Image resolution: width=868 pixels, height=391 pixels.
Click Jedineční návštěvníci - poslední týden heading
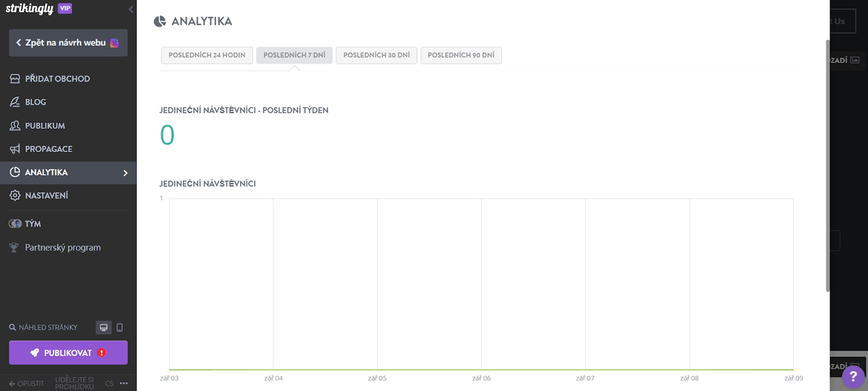click(x=244, y=110)
